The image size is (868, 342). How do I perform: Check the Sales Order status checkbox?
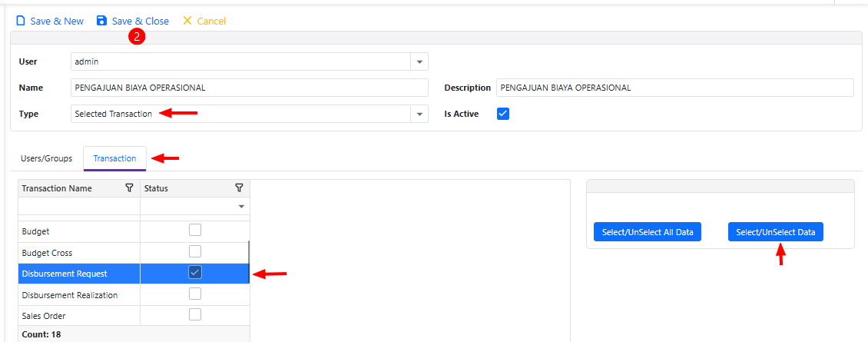(x=195, y=314)
